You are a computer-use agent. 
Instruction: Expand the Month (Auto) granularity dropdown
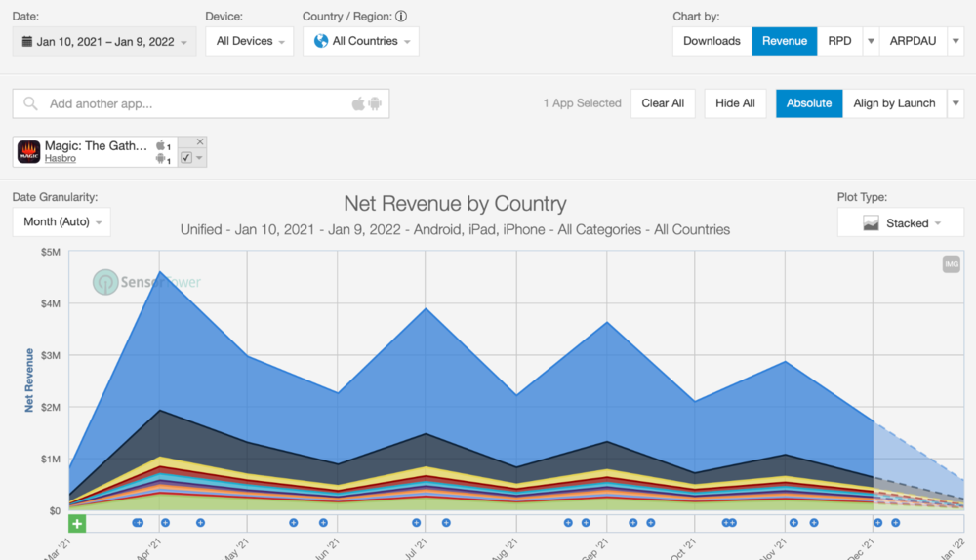pyautogui.click(x=61, y=222)
